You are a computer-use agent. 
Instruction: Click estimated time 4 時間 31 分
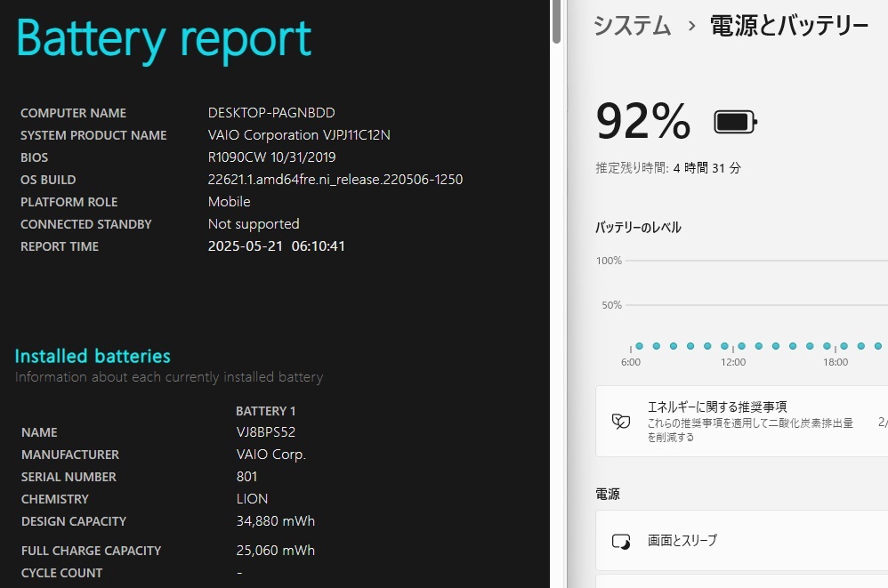[x=706, y=168]
